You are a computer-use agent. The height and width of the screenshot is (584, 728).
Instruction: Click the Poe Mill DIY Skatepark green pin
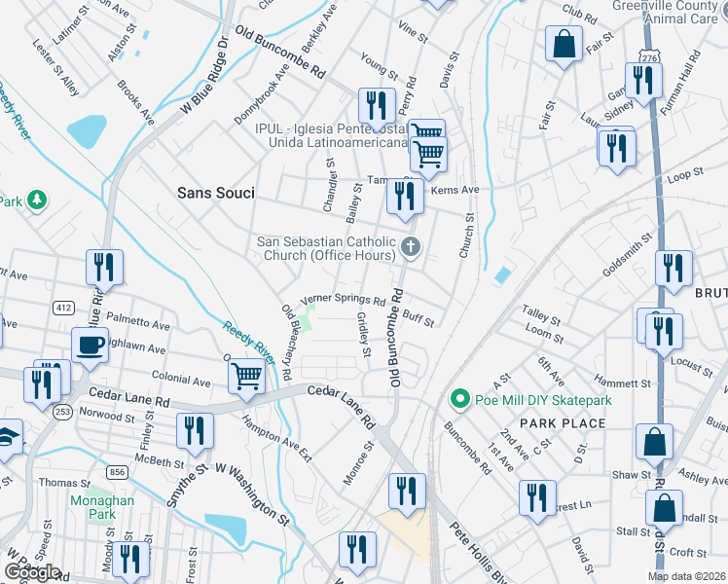tap(460, 400)
